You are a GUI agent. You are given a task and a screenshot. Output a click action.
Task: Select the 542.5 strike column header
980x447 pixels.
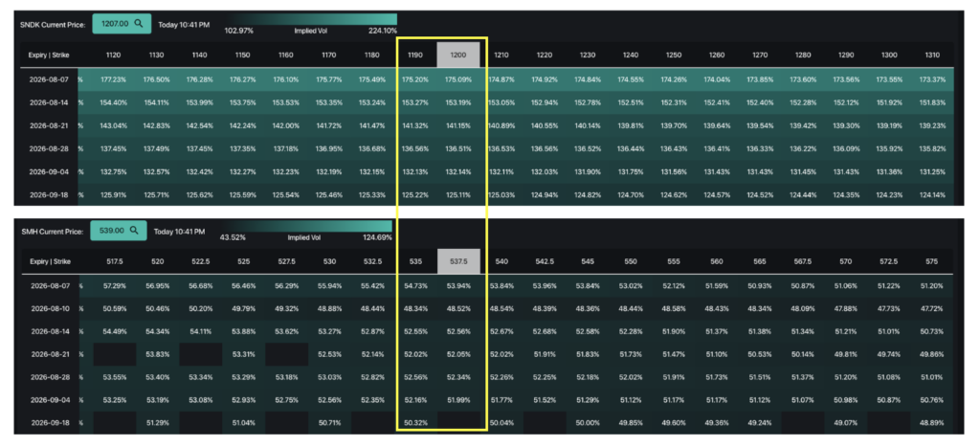[x=545, y=261]
